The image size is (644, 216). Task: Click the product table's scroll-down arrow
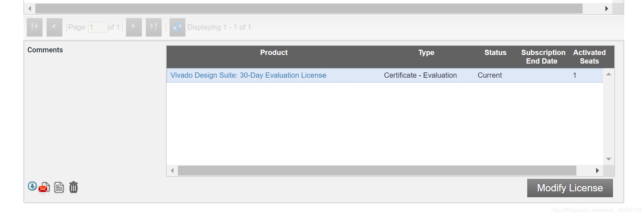tap(609, 159)
